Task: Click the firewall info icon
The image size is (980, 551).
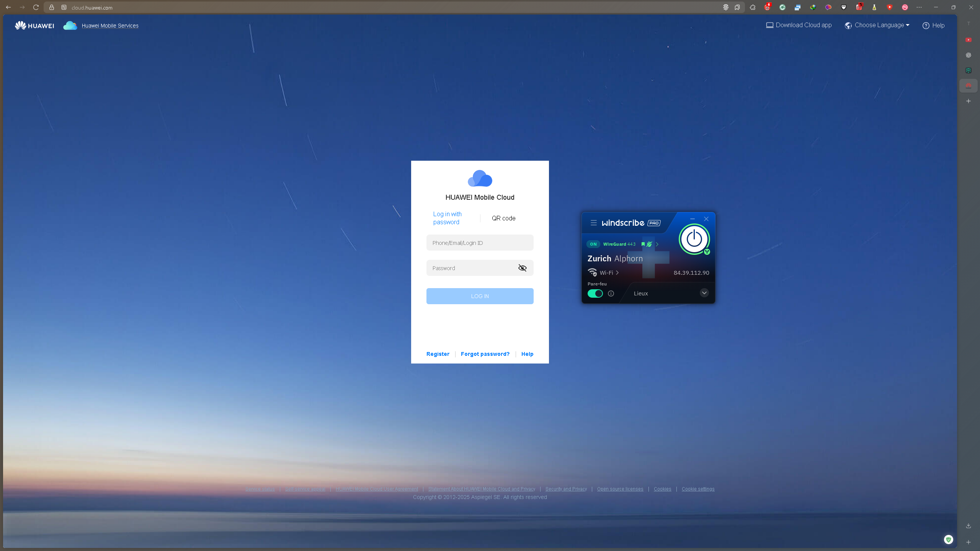Action: (611, 293)
